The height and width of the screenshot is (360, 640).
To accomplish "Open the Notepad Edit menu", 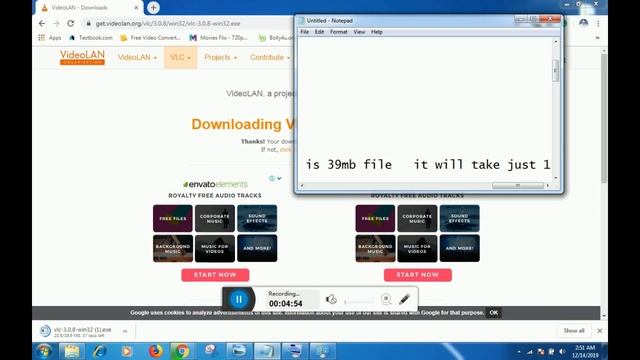I will click(x=319, y=32).
